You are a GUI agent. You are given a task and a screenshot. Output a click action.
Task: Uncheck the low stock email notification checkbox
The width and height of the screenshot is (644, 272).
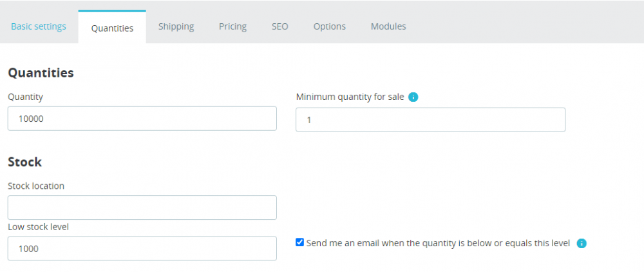(299, 243)
